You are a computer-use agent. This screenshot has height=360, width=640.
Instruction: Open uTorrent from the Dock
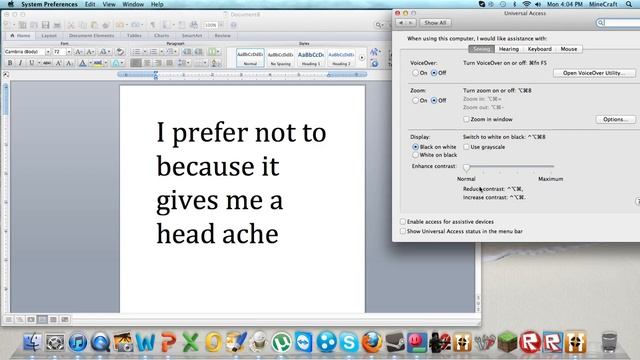[282, 342]
